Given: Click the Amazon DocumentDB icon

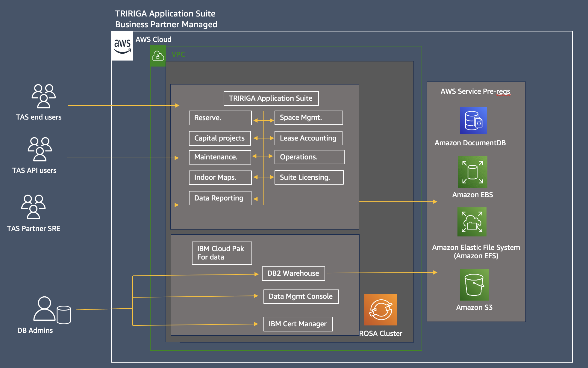Looking at the screenshot, I should (x=473, y=120).
